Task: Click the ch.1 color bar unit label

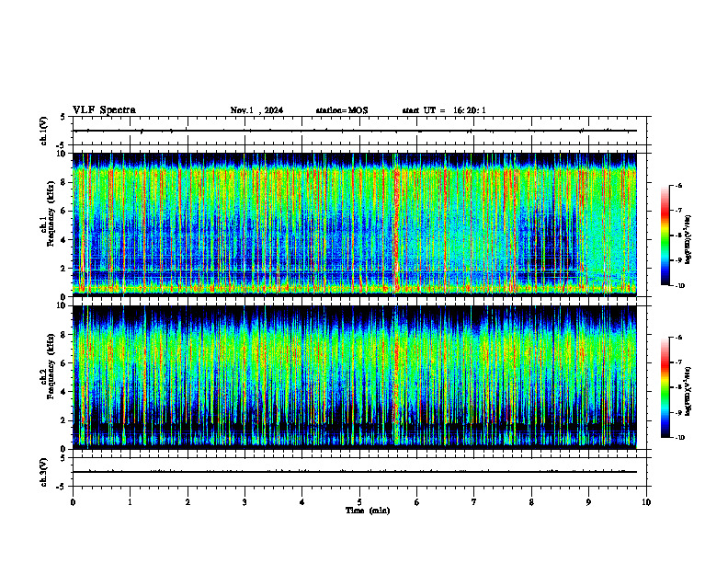Action: (688, 240)
